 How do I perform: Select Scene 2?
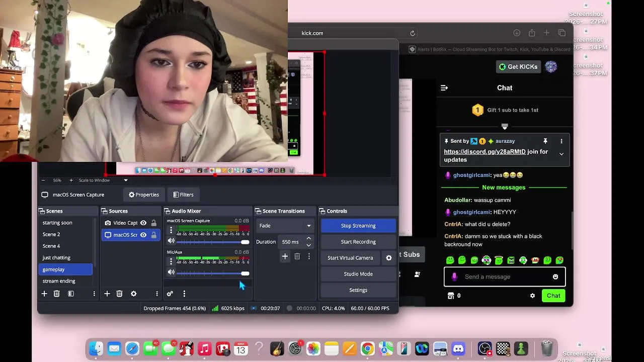pyautogui.click(x=65, y=234)
